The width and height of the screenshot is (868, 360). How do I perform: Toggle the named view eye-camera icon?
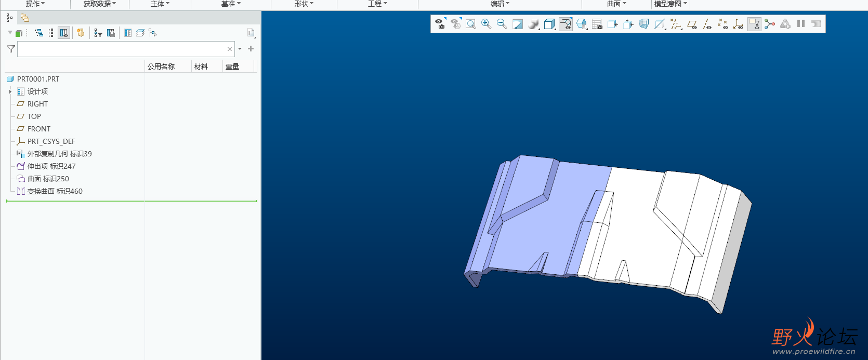pyautogui.click(x=440, y=24)
